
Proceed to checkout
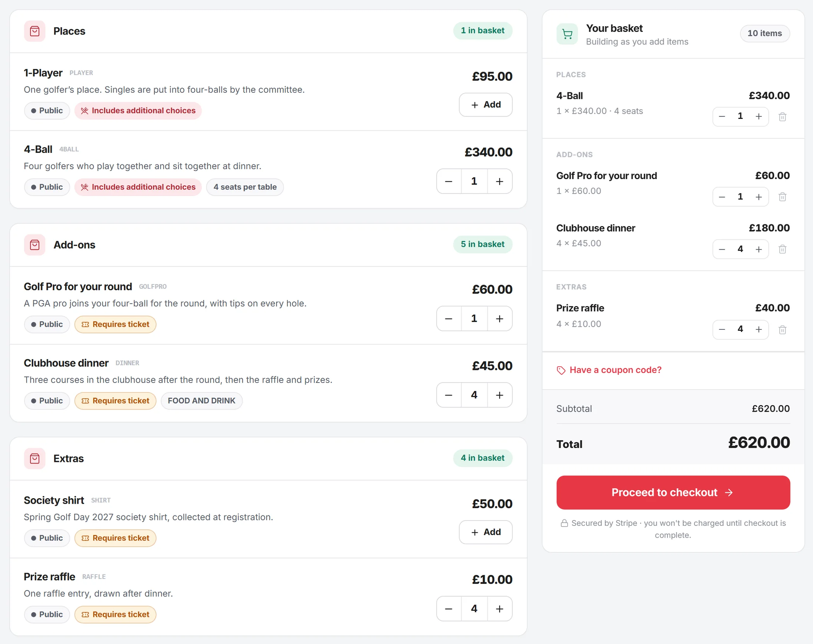(x=673, y=493)
